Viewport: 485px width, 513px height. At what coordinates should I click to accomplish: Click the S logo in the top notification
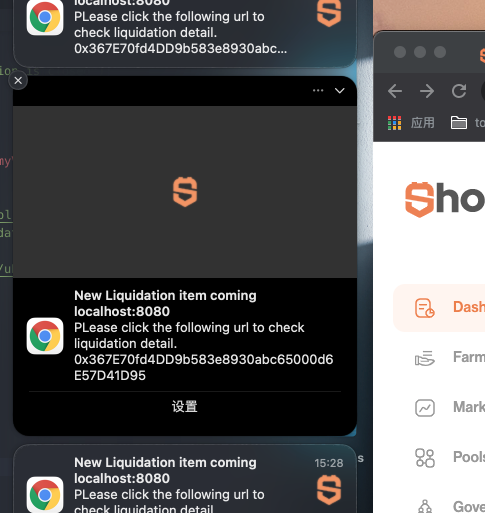329,13
